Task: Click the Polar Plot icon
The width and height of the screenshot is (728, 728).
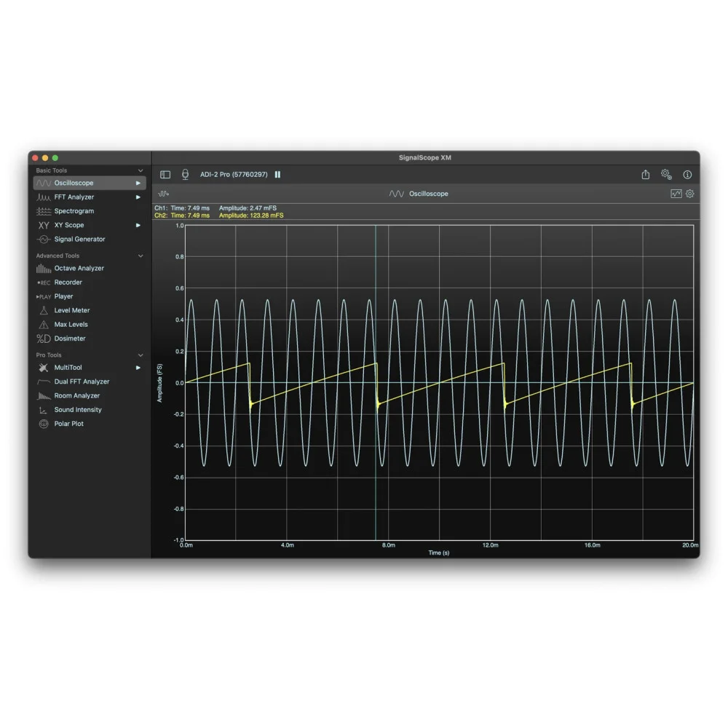Action: pos(44,424)
